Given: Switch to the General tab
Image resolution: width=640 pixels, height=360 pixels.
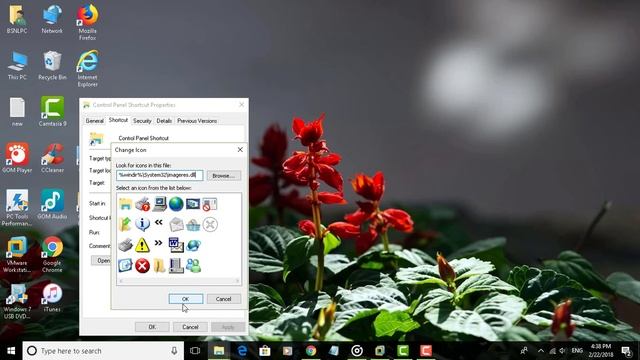Looking at the screenshot, I should [94, 121].
